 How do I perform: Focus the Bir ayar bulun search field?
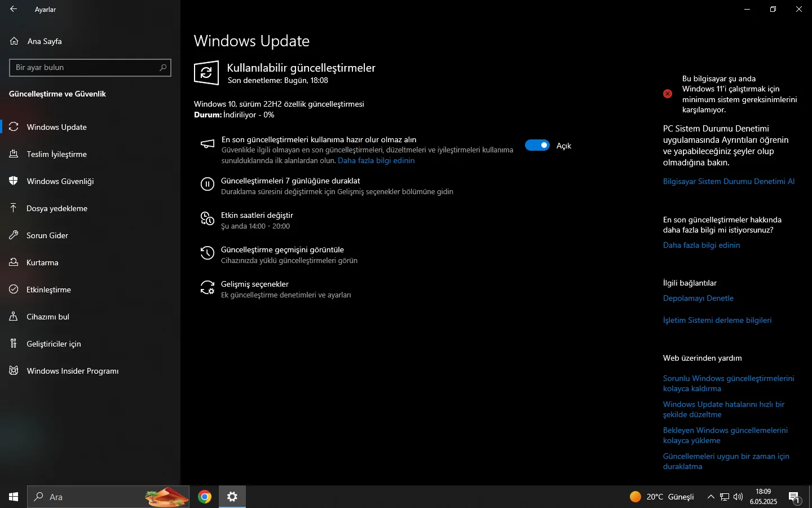[x=90, y=67]
